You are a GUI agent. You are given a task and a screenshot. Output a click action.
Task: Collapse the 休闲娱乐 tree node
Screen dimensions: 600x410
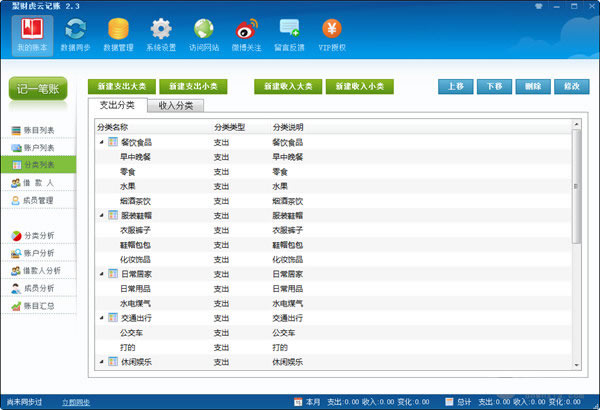(x=102, y=362)
